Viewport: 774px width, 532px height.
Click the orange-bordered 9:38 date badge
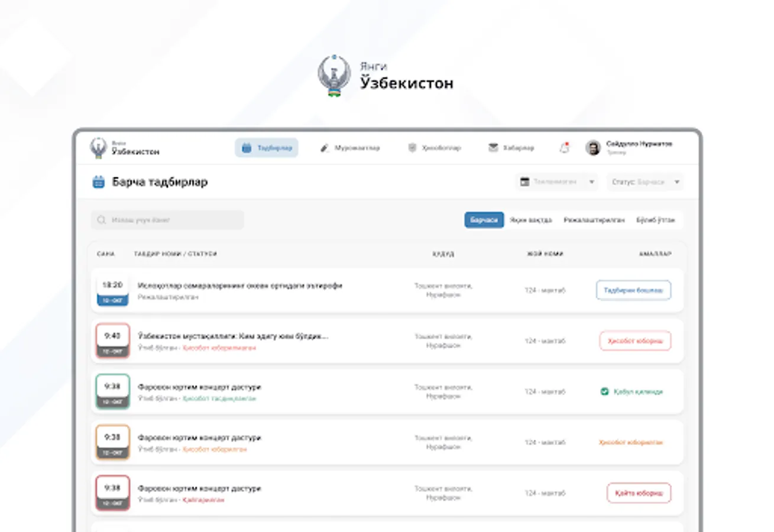[112, 443]
